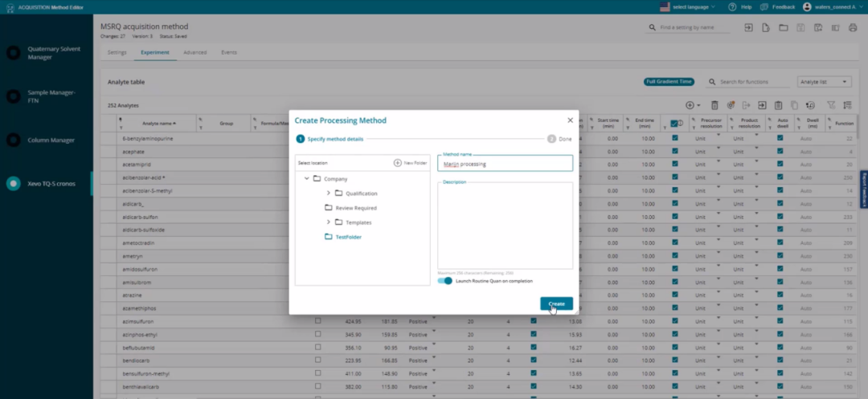Switch to the Events tab

(x=228, y=52)
